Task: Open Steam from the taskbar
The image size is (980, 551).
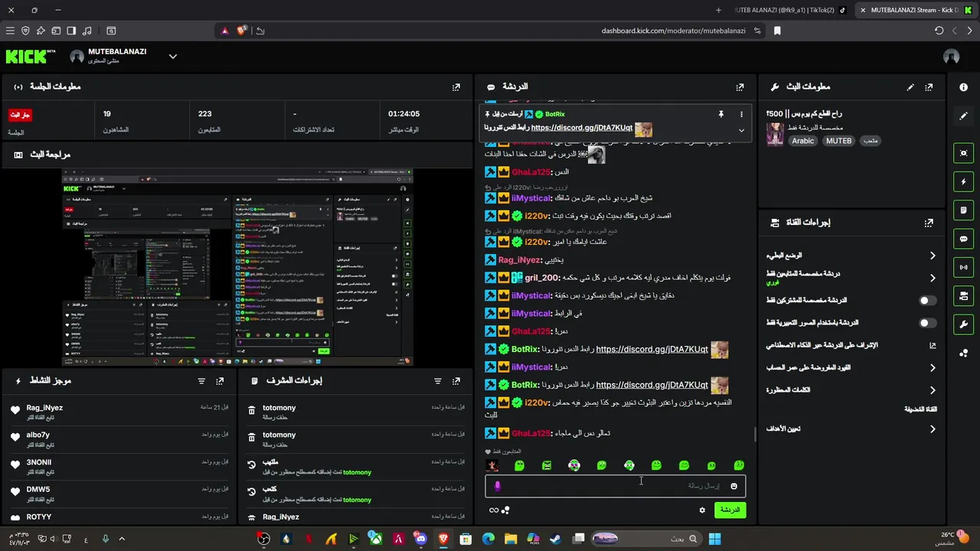Action: click(x=555, y=539)
